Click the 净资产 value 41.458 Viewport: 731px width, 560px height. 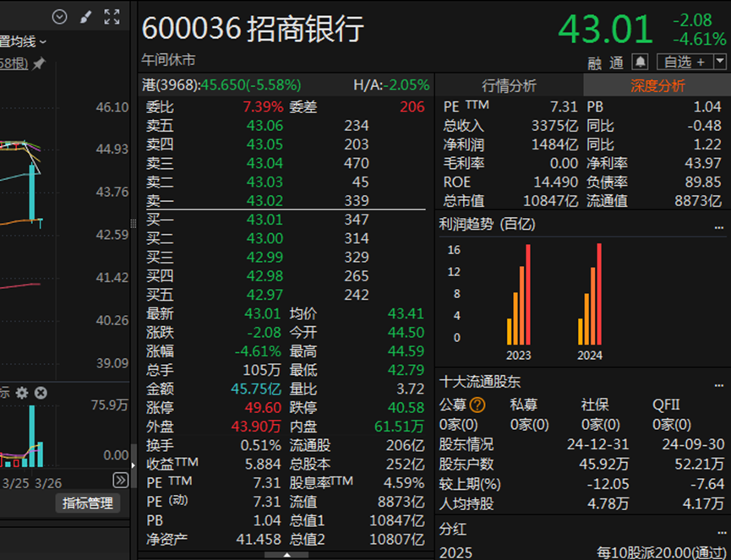pyautogui.click(x=259, y=539)
